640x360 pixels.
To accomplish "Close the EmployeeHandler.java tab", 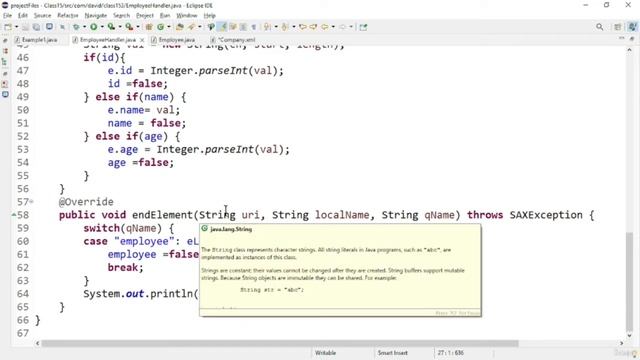I will point(142,40).
